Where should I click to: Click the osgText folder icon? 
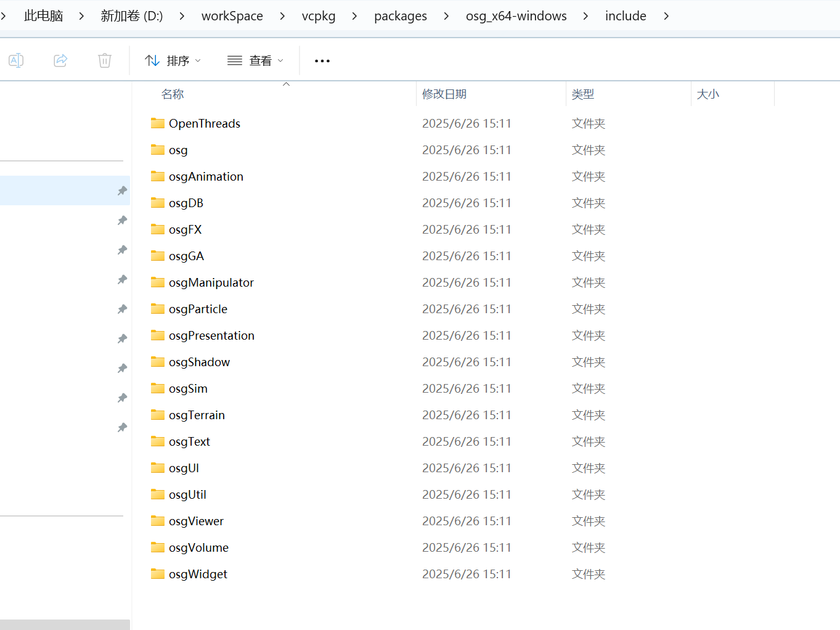coord(158,441)
